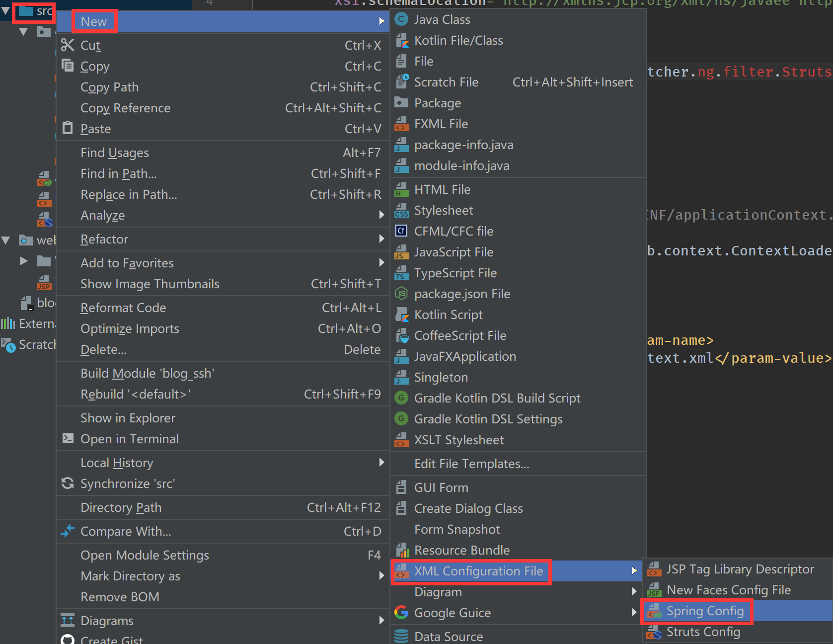Image resolution: width=833 pixels, height=644 pixels.
Task: Pick the CFML/CFC file icon
Action: coord(401,231)
